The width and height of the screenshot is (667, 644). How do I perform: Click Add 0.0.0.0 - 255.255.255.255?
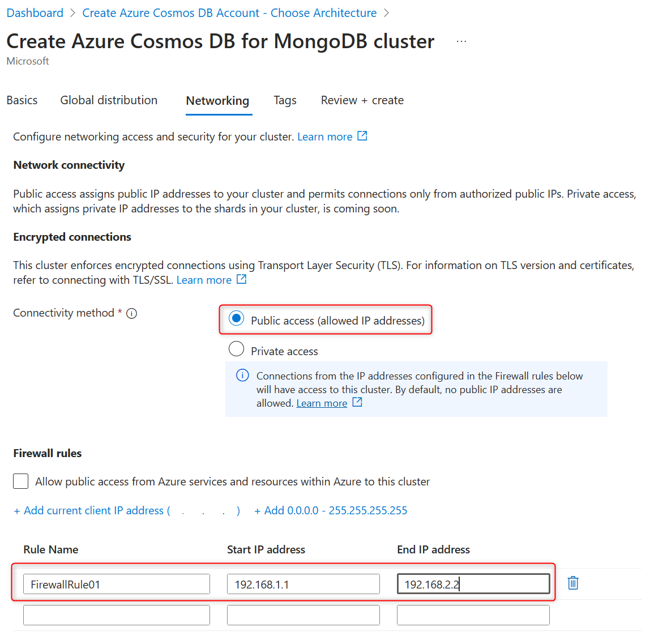[331, 510]
